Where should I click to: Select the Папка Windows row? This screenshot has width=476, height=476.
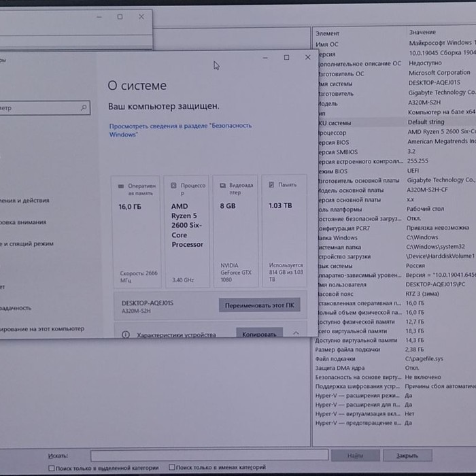click(x=396, y=237)
